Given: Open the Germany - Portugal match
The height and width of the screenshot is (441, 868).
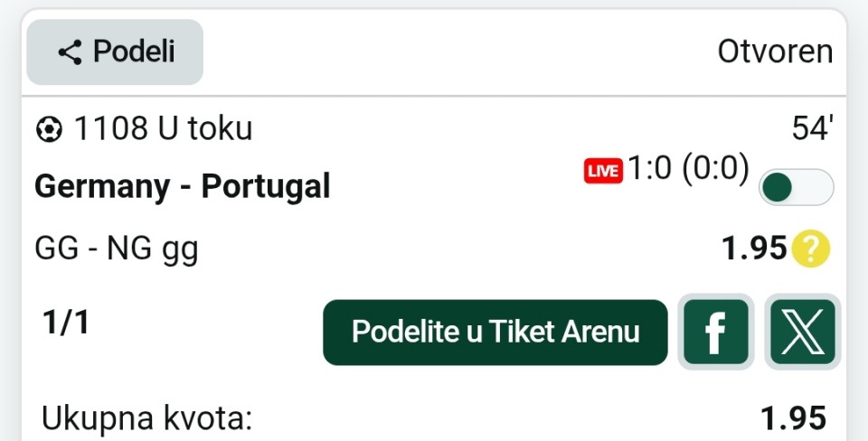Looking at the screenshot, I should (x=182, y=186).
